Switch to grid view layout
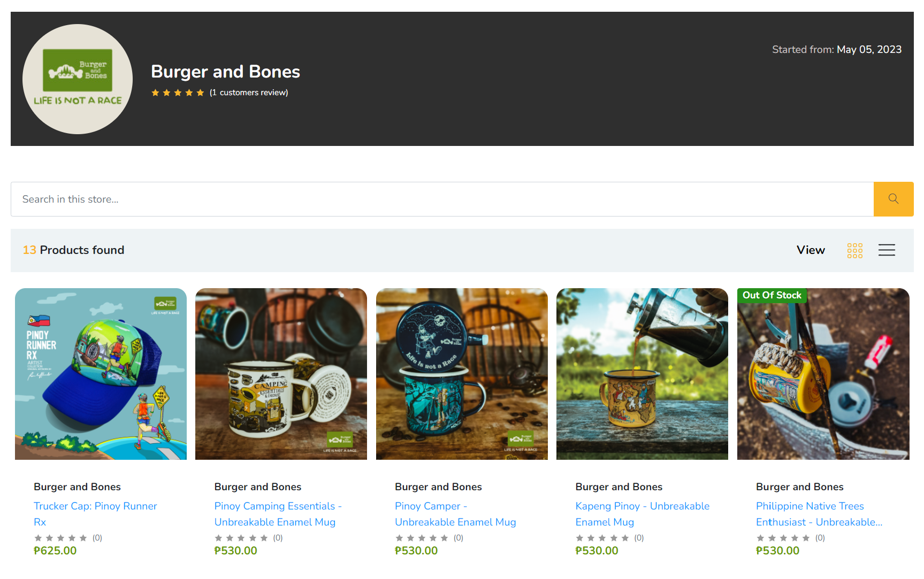 coord(854,250)
